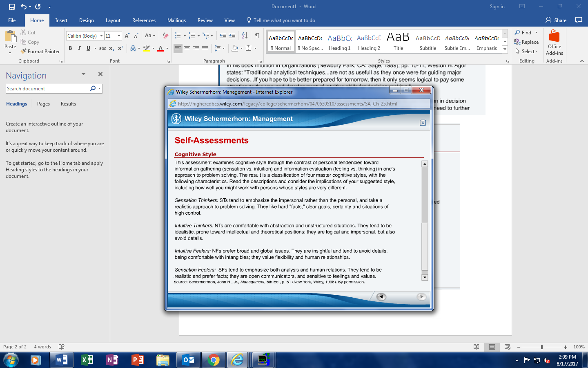Increase font size with Grow Font
588x368 pixels.
[127, 36]
